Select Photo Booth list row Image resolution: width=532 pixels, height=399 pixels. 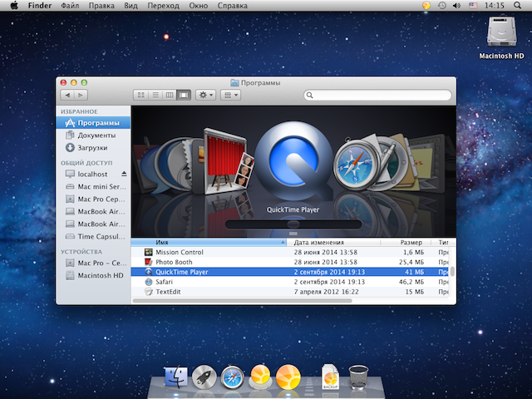[x=290, y=262]
